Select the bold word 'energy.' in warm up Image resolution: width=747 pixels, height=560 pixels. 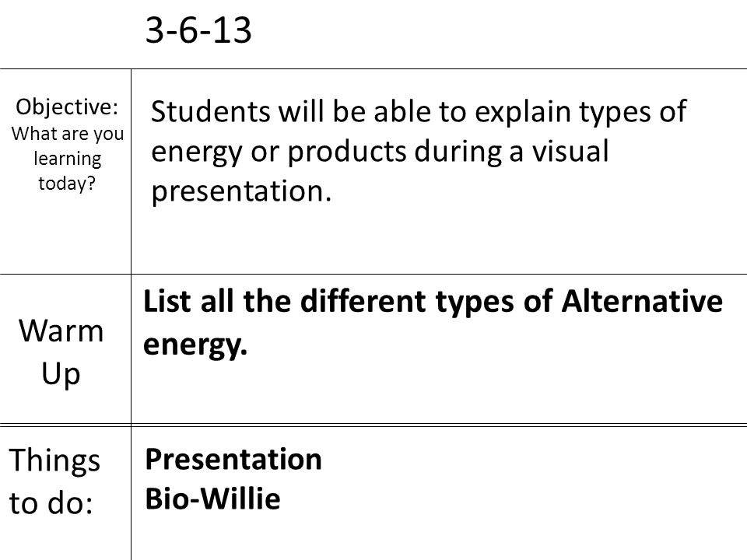click(x=195, y=345)
